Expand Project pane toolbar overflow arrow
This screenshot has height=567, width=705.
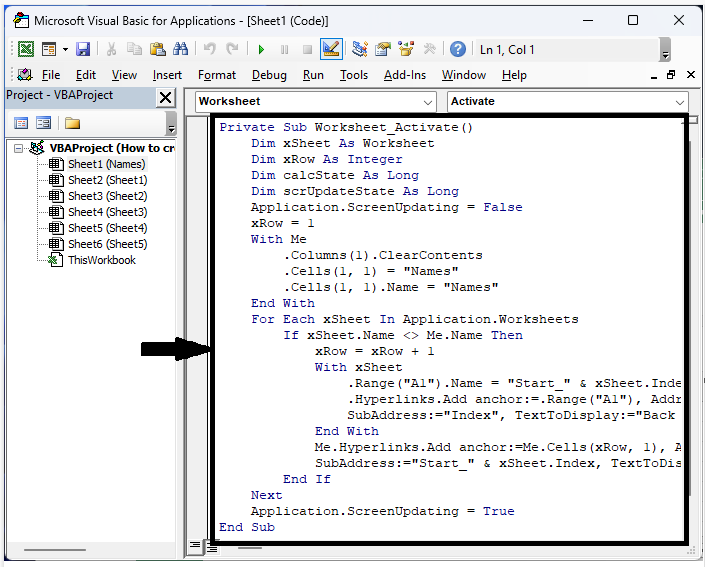click(171, 124)
